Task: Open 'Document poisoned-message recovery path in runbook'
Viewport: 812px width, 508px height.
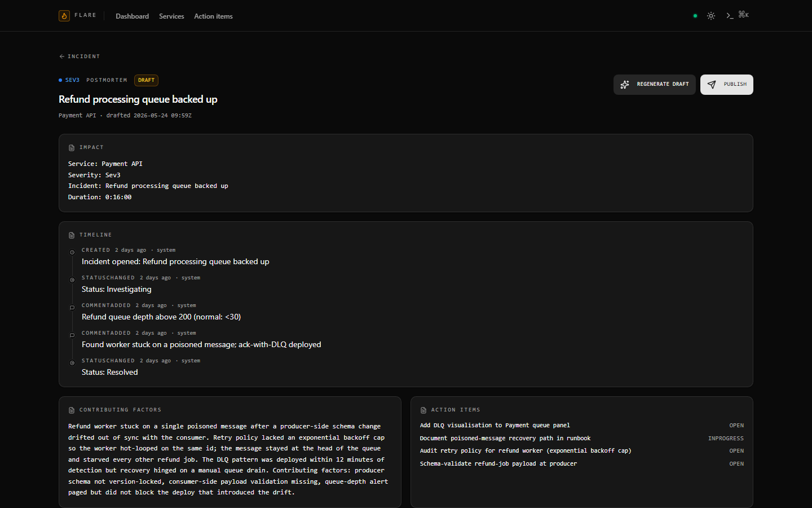Action: point(505,439)
